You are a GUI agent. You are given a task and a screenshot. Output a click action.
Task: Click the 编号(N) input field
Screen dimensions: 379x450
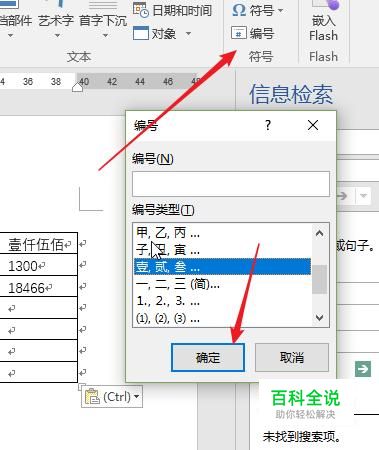click(231, 184)
